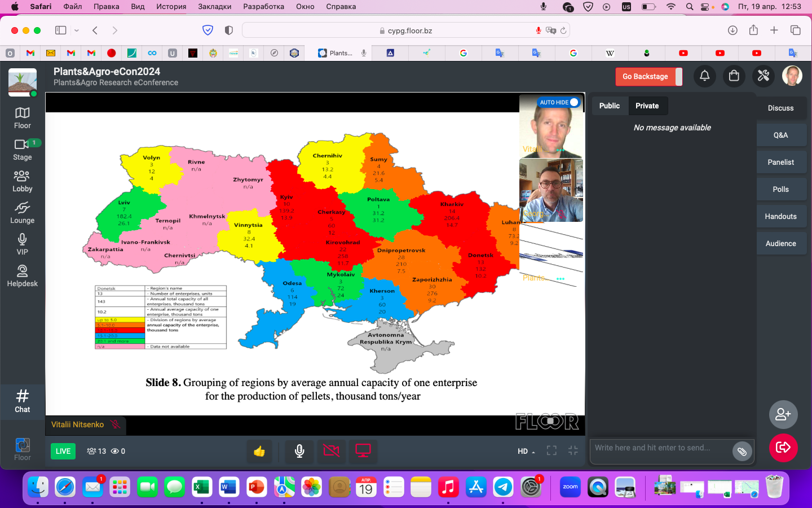The height and width of the screenshot is (508, 812).
Task: Click the Go Backstage button
Action: (x=645, y=76)
